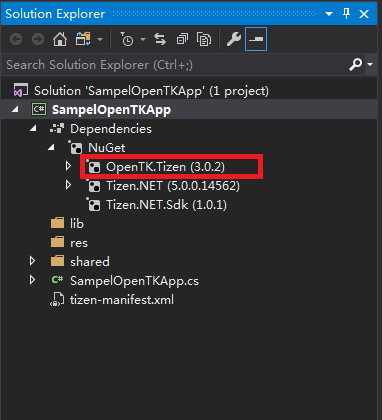Click the C# file icon of SampelOpenTKApp.cs

click(57, 280)
